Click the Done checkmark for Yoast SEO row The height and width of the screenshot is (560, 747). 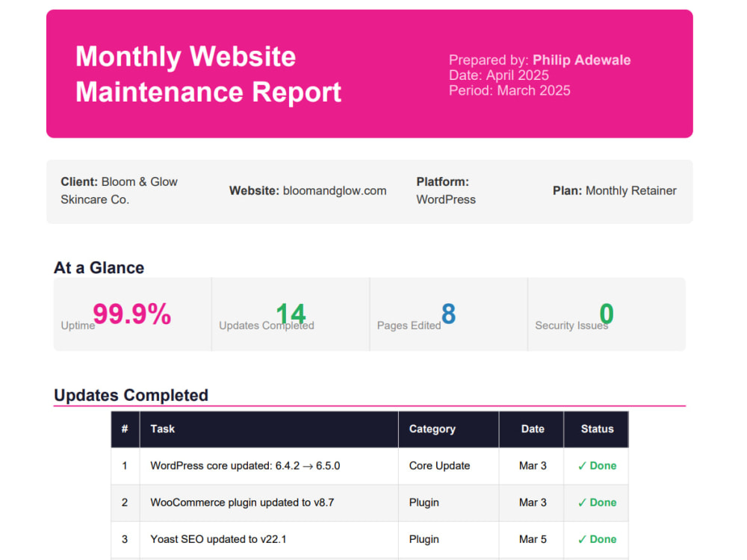point(597,539)
